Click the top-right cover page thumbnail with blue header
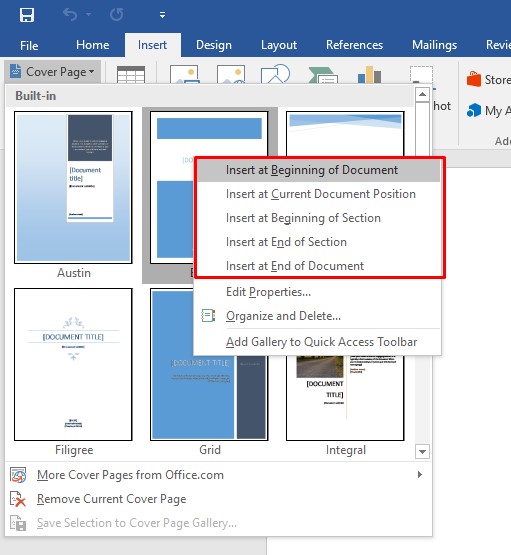The height and width of the screenshot is (555, 511). 345,134
